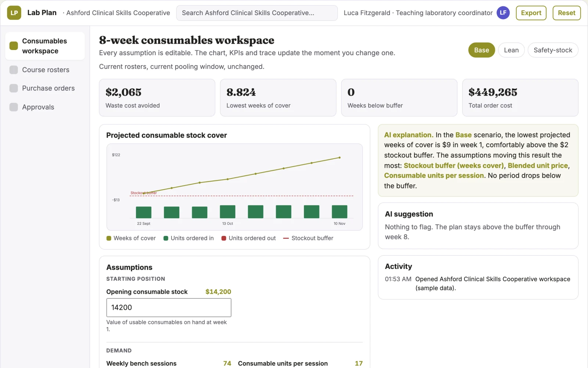This screenshot has height=368, width=588.
Task: Open Course rosters in the sidebar
Action: coord(45,70)
